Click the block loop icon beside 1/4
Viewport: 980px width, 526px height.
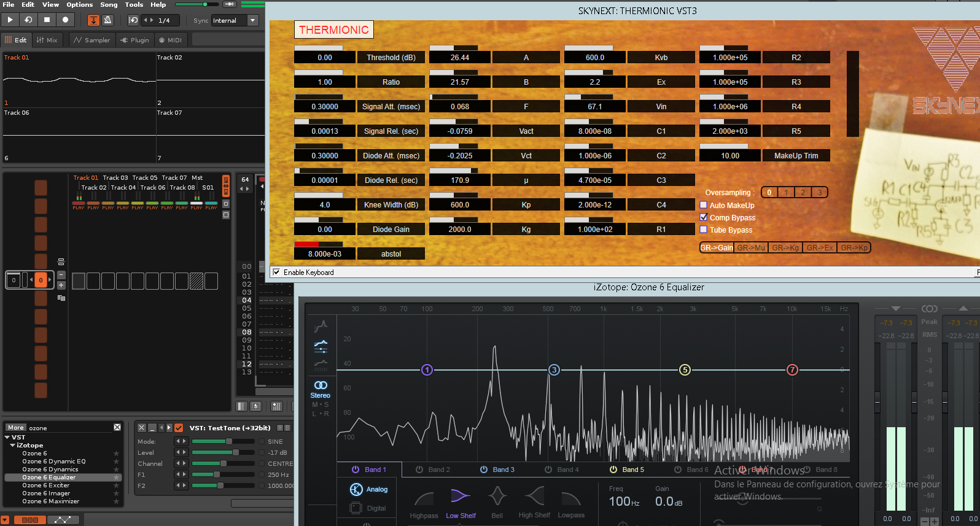[133, 20]
